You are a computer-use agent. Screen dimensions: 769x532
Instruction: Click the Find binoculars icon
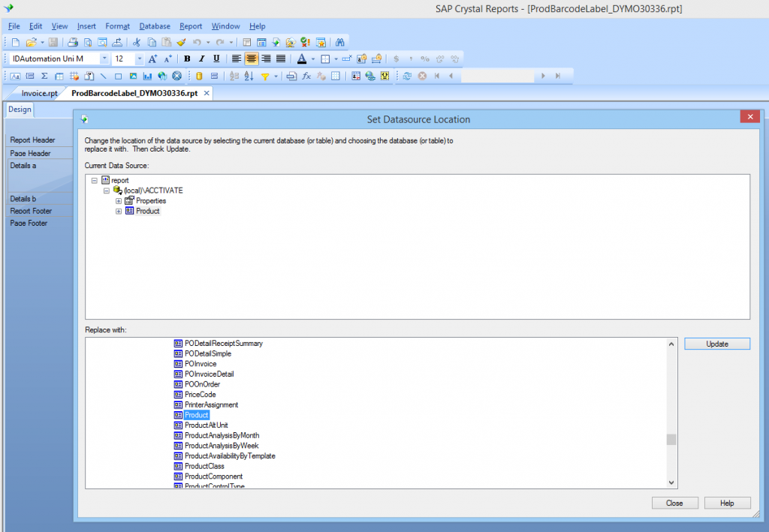click(x=340, y=43)
